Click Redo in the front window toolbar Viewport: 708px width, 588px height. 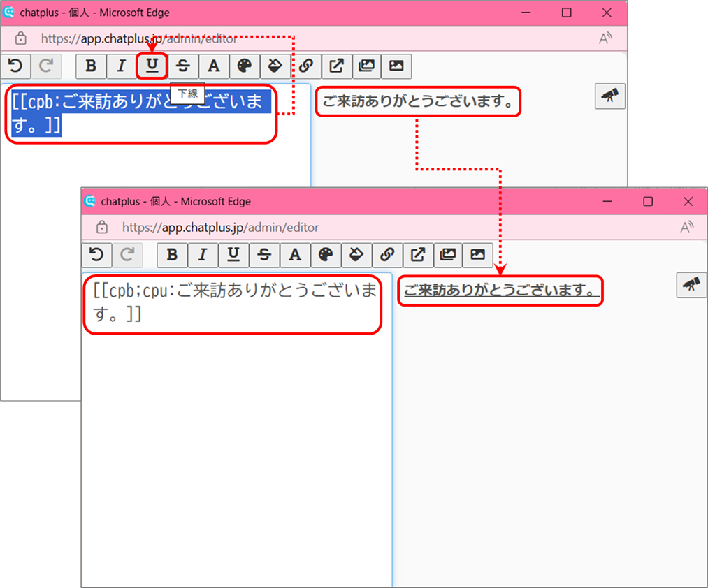127,255
